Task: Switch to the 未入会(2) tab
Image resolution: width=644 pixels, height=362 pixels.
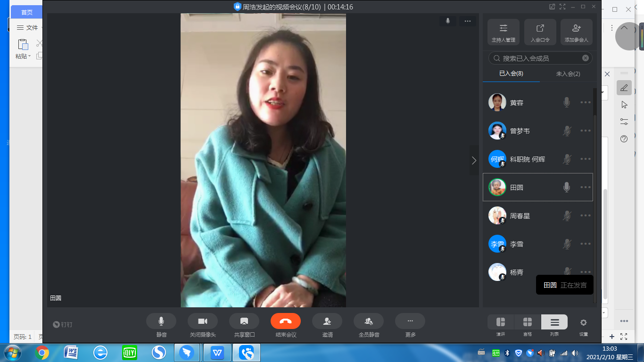Action: [568, 74]
